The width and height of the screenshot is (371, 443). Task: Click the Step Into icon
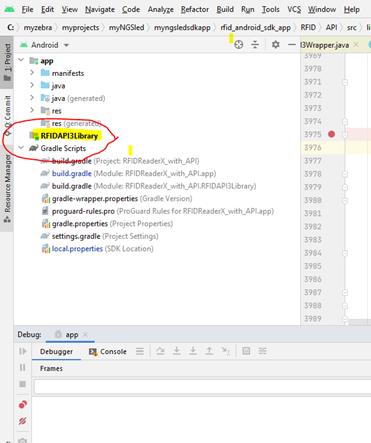pyautogui.click(x=177, y=351)
